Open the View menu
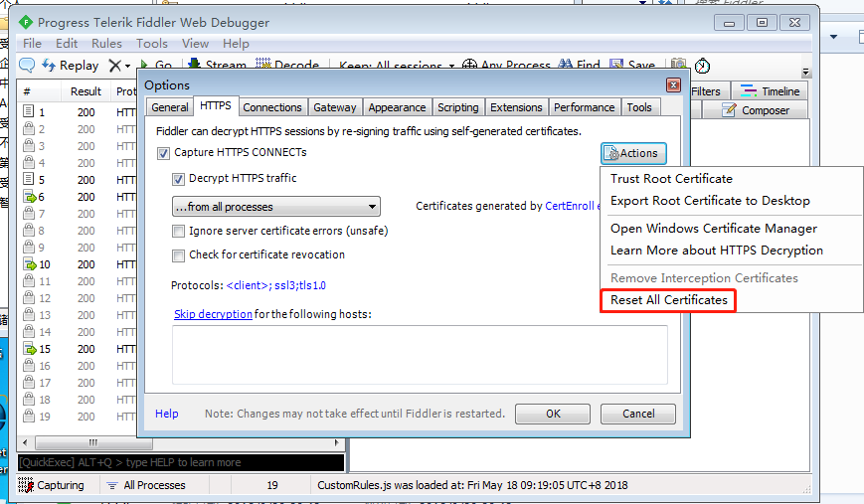 tap(195, 43)
